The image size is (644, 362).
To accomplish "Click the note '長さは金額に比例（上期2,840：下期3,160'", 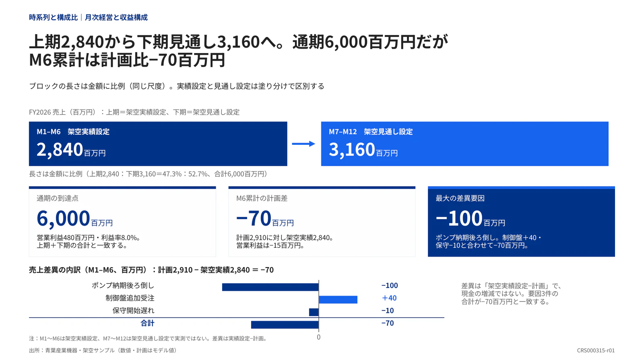I will (x=148, y=174).
